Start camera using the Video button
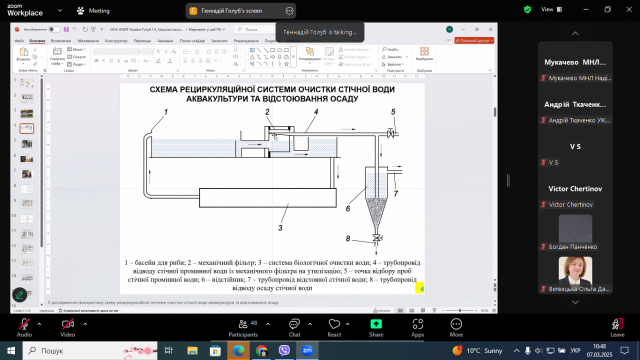The image size is (640, 360). (68, 327)
